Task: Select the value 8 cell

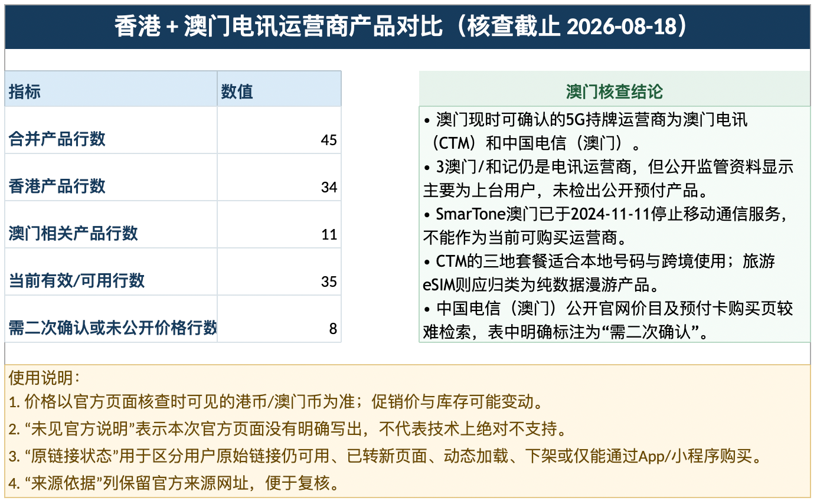Action: tap(279, 319)
